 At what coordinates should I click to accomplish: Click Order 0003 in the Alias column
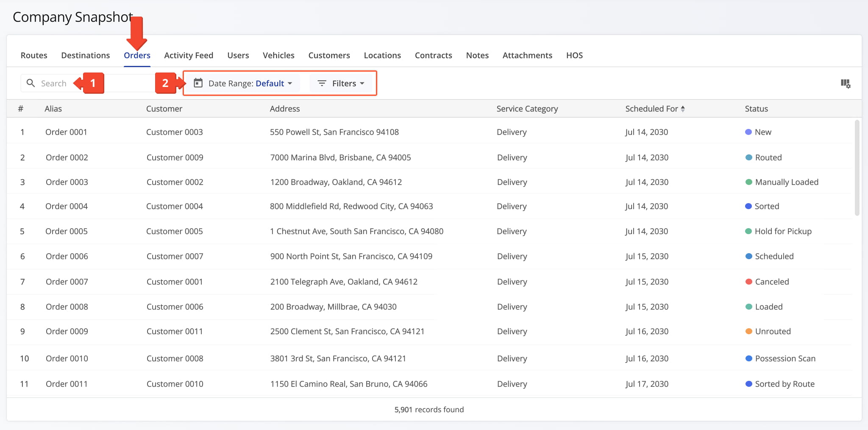pyautogui.click(x=67, y=182)
